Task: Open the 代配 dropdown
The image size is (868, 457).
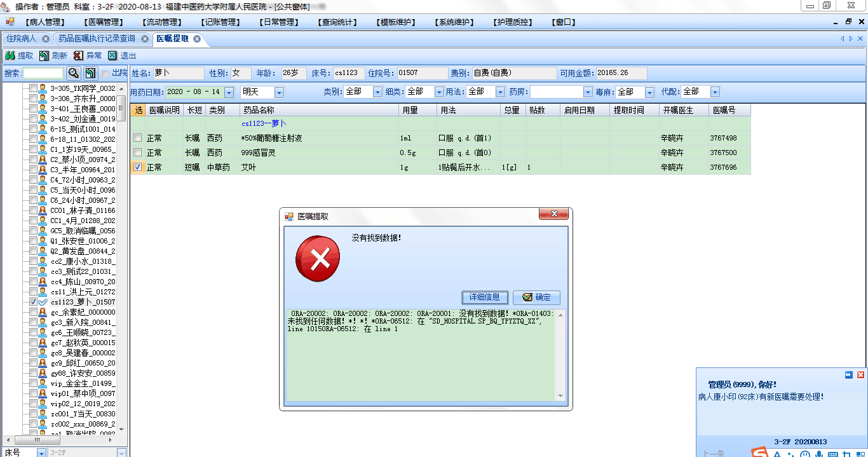Action: coord(715,92)
